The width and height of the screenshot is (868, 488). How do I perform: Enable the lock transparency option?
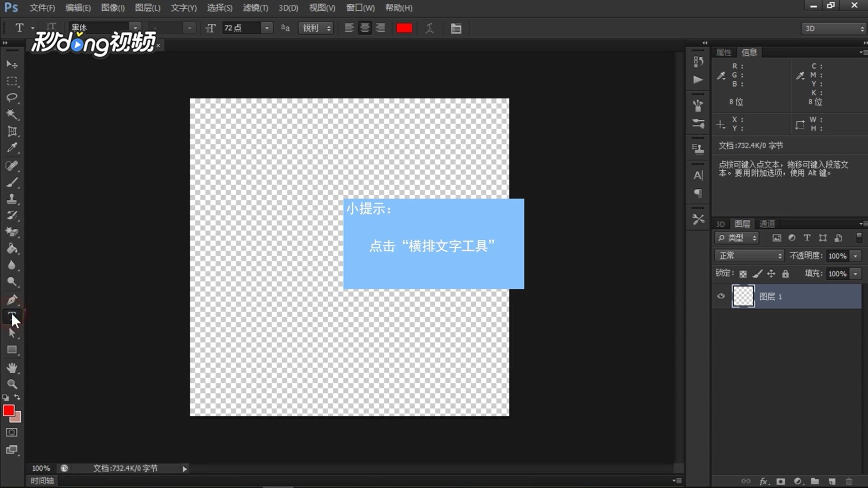pyautogui.click(x=743, y=273)
